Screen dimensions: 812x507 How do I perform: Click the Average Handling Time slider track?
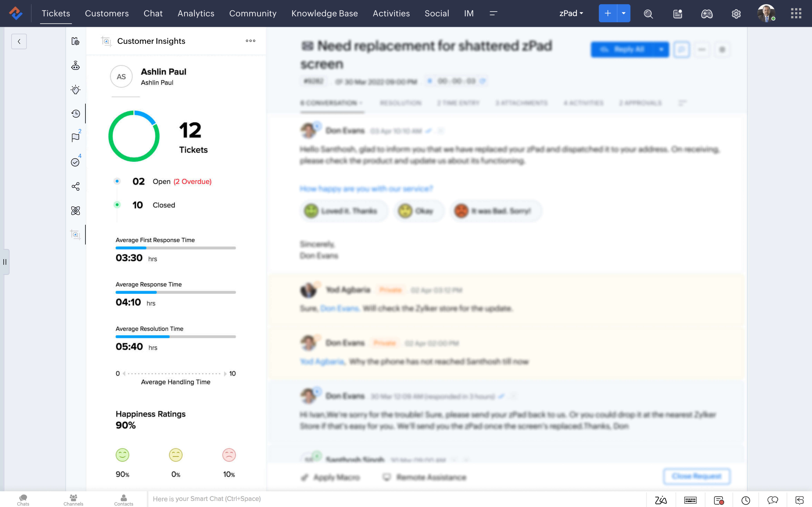(x=175, y=374)
